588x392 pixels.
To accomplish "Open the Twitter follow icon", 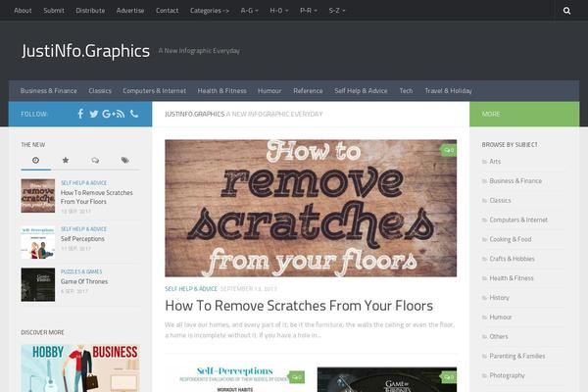I will pos(94,114).
